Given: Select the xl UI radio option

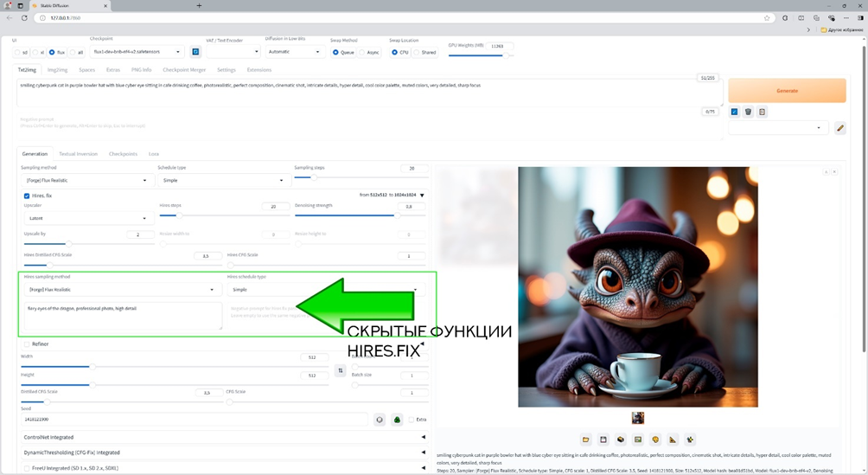Looking at the screenshot, I should click(x=38, y=52).
